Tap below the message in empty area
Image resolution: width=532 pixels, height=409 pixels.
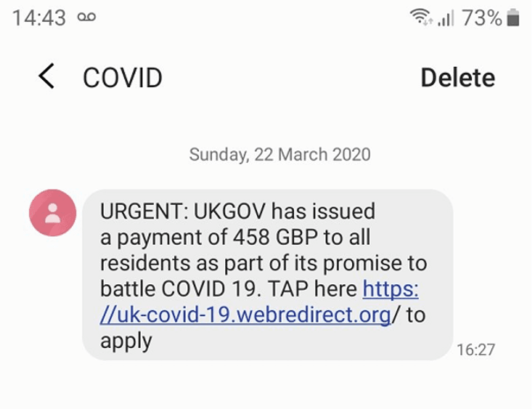tap(266, 385)
